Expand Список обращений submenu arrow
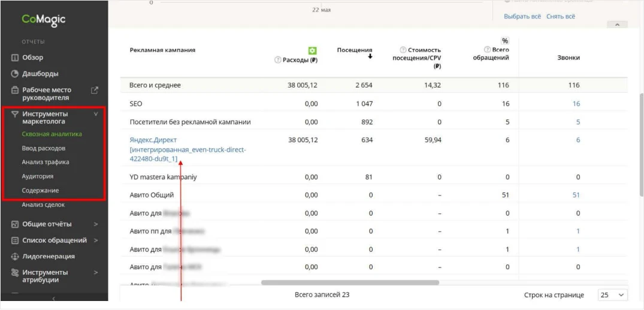644x310 pixels. pos(96,240)
